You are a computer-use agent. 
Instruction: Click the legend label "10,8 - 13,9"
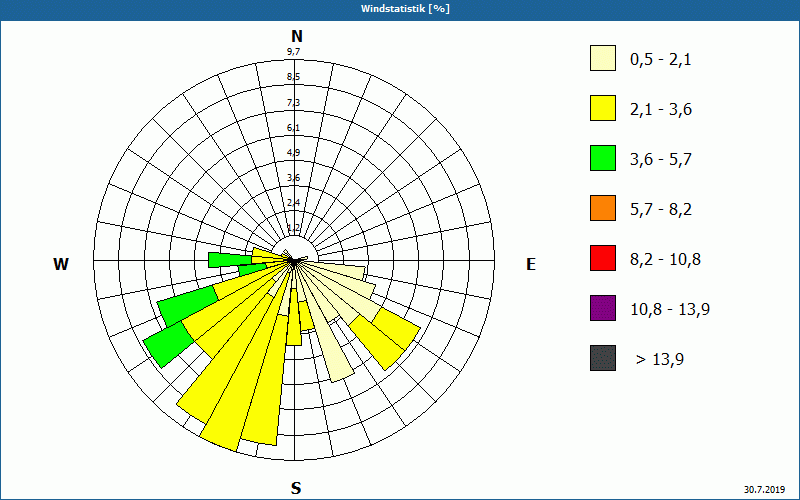tap(670, 310)
